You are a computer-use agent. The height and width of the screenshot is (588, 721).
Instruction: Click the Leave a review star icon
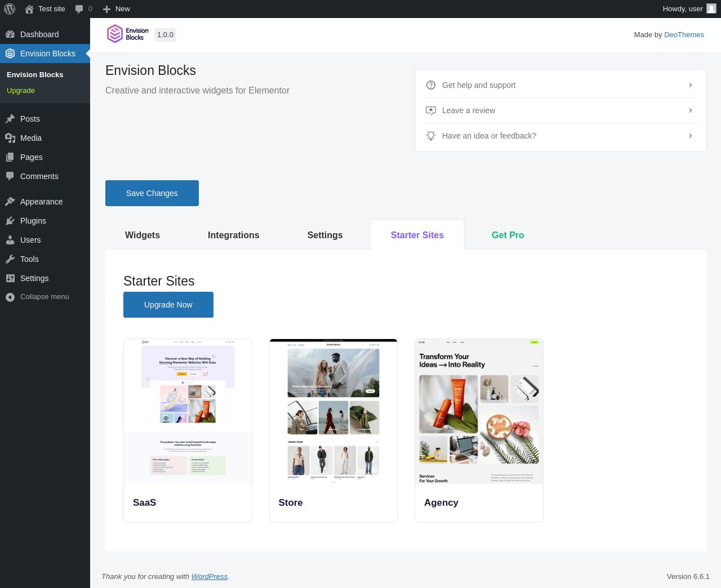431,110
